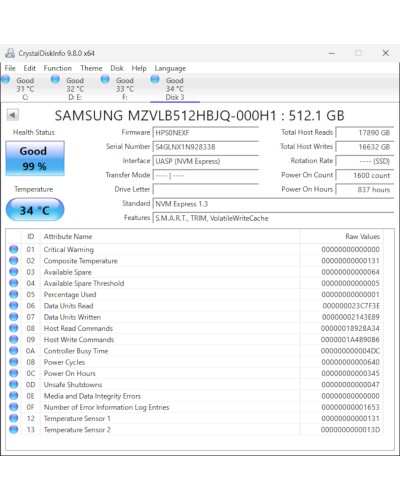The height and width of the screenshot is (500, 400).
Task: Open the Help menu
Action: (x=139, y=68)
